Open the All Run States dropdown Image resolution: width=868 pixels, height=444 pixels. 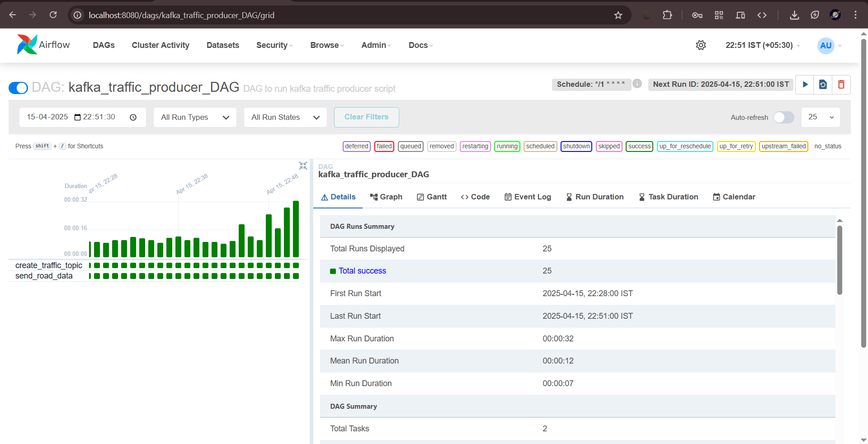click(285, 117)
